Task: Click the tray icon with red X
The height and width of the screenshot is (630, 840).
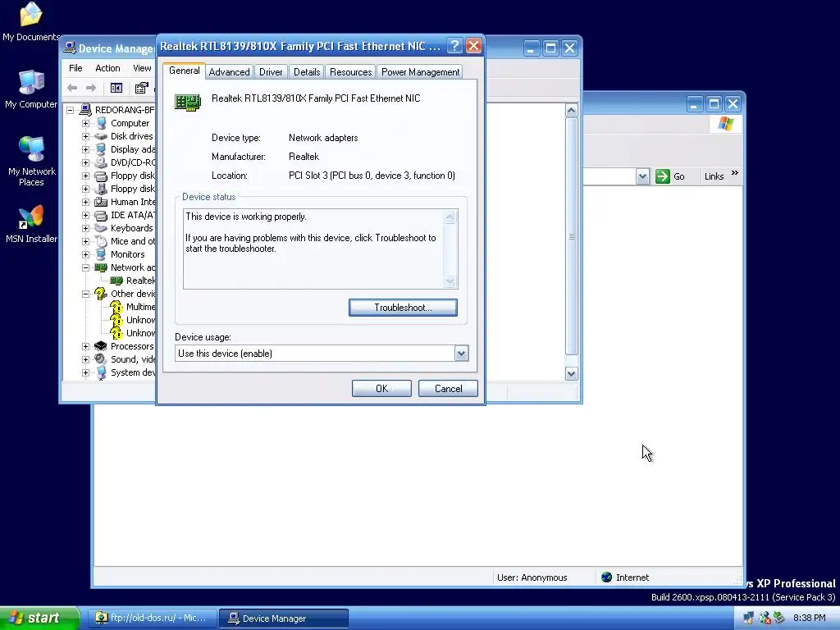Action: click(765, 619)
